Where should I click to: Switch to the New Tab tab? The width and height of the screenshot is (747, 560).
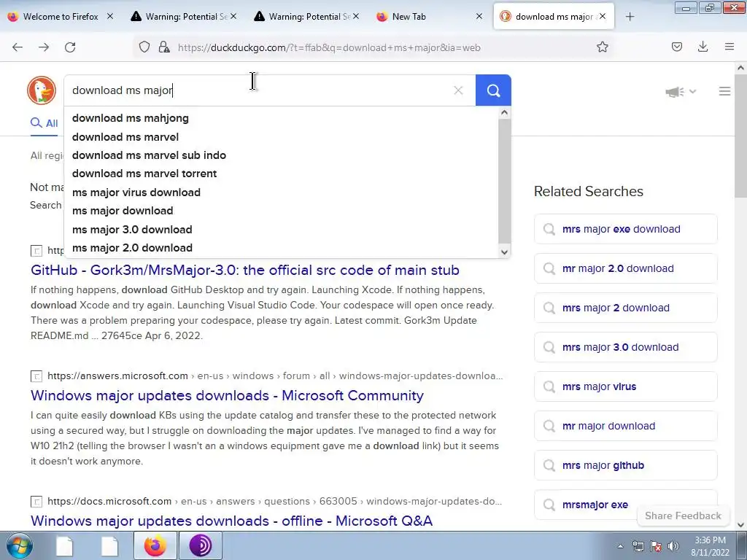429,16
